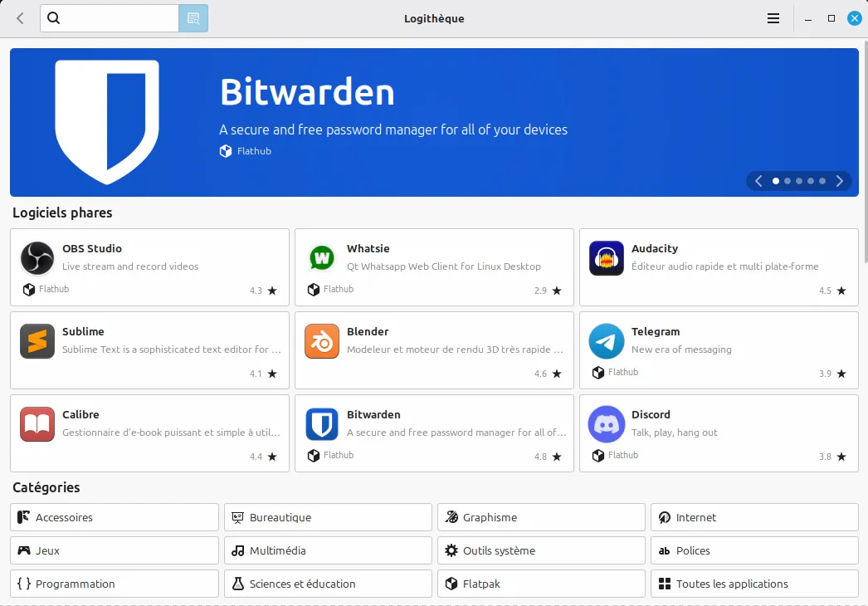The width and height of the screenshot is (868, 606).
Task: Toggle the search-in-description button beside search box
Action: point(193,18)
